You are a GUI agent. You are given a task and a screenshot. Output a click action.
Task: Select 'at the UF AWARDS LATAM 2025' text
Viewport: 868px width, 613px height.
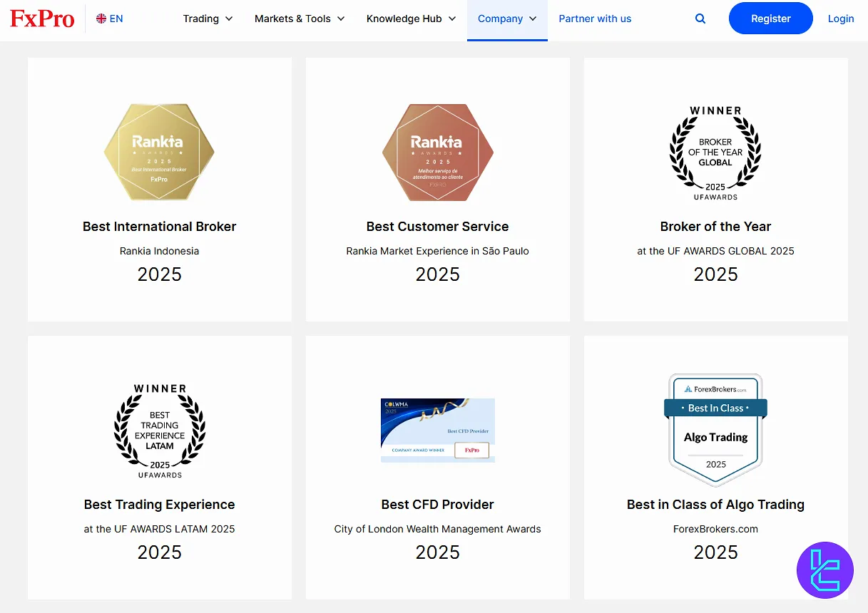160,529
